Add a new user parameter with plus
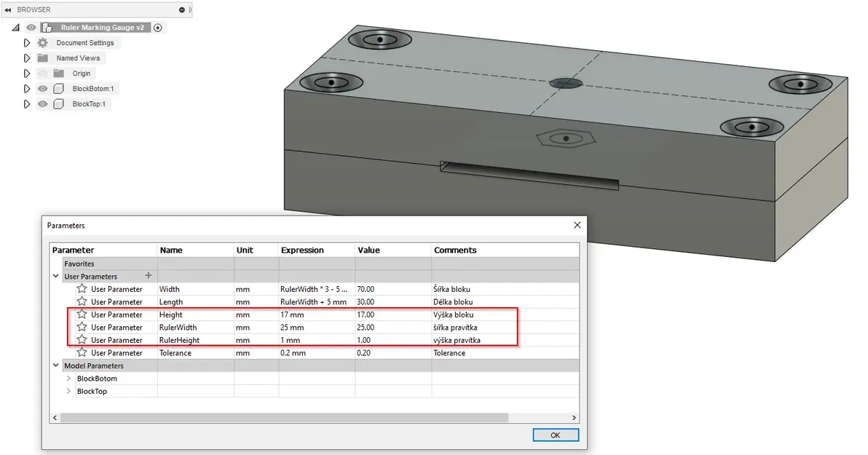The width and height of the screenshot is (868, 455). (x=149, y=276)
